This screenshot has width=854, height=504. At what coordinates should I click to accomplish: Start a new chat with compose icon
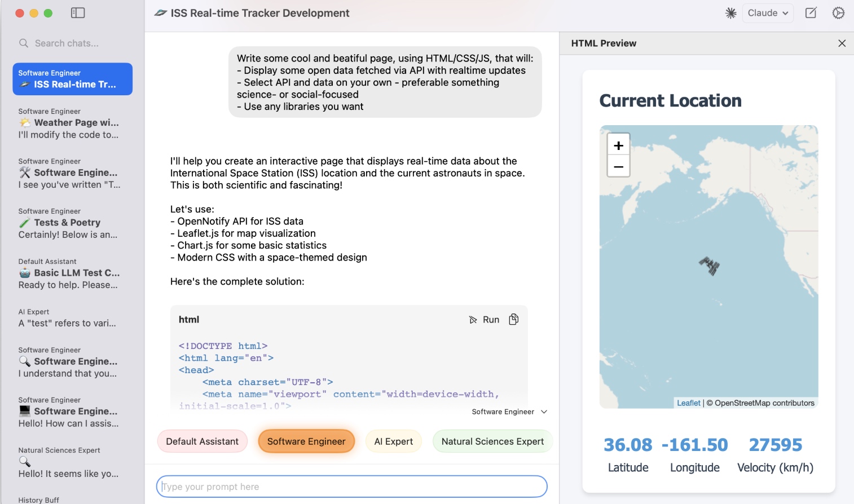(x=811, y=13)
